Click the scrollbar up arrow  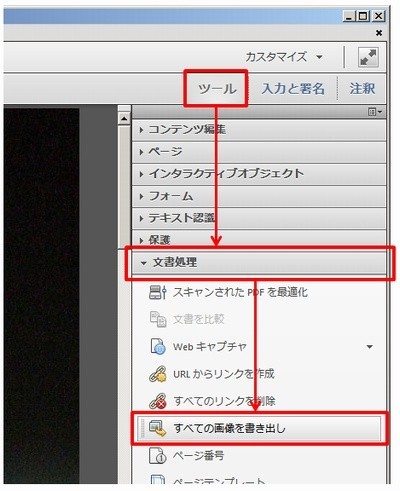tap(124, 119)
